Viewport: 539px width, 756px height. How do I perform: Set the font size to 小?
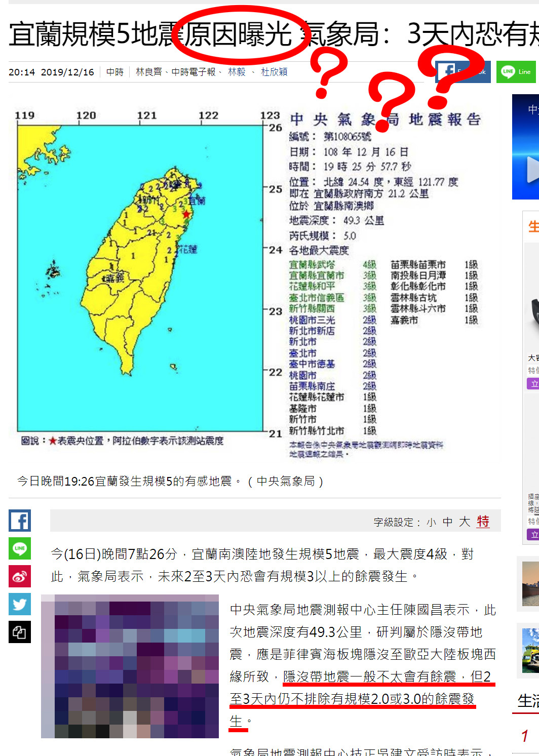(x=431, y=522)
